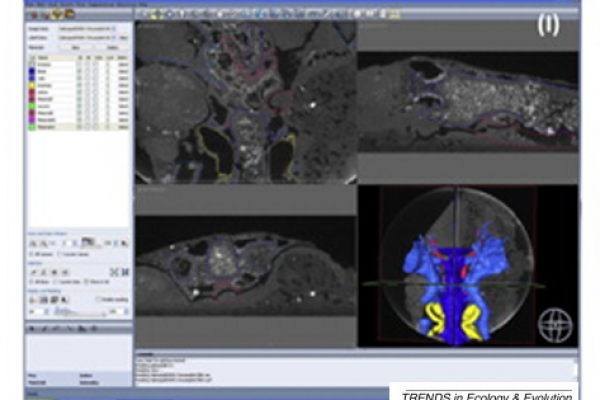Open the first menu in the menu bar
The image size is (600, 400).
pyautogui.click(x=34, y=4)
